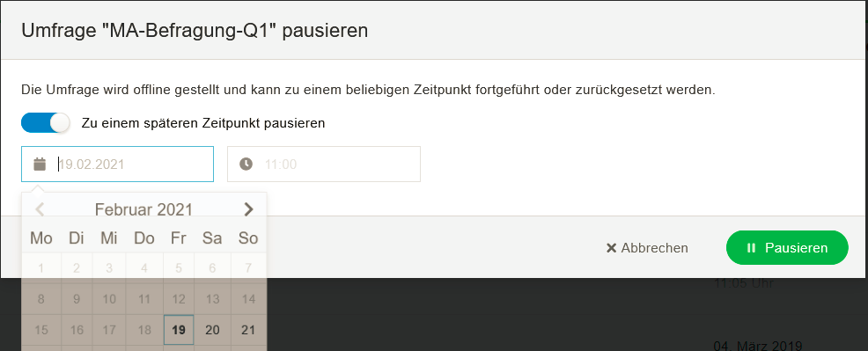Go to previous month with left chevron
This screenshot has height=351, width=868.
[x=40, y=209]
